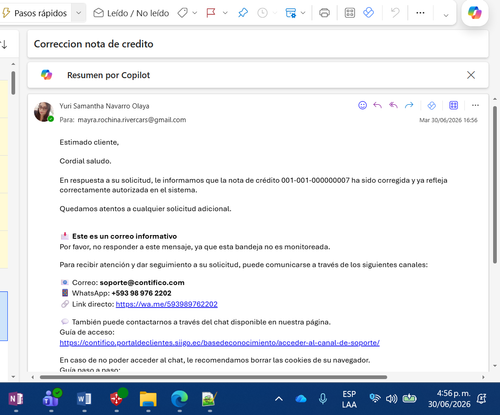Open File Explorer from the taskbar
This screenshot has width=500, height=415.
[148, 399]
